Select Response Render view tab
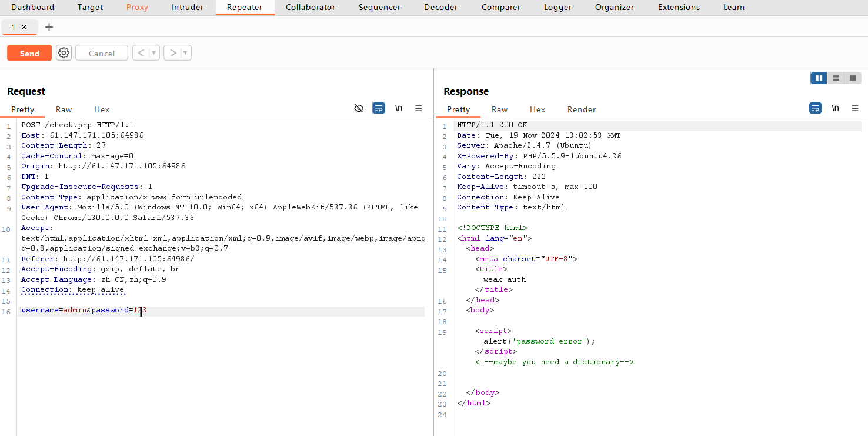The height and width of the screenshot is (436, 868). click(582, 109)
